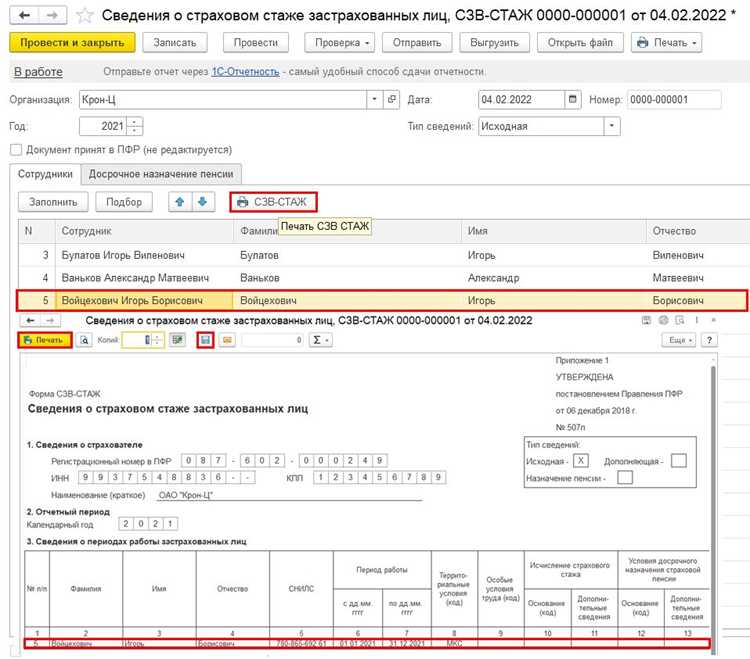
Task: Select the Сотрудники tab
Action: [45, 174]
